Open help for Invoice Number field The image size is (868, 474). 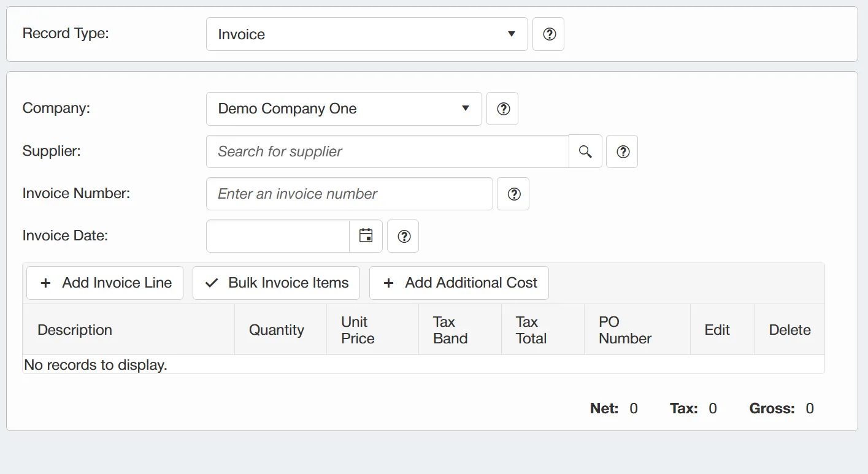(513, 194)
